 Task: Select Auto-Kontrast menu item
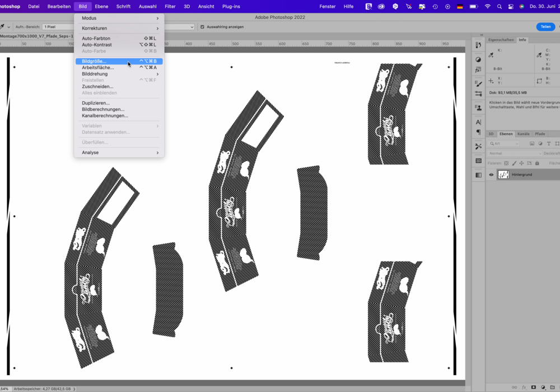tap(119, 45)
